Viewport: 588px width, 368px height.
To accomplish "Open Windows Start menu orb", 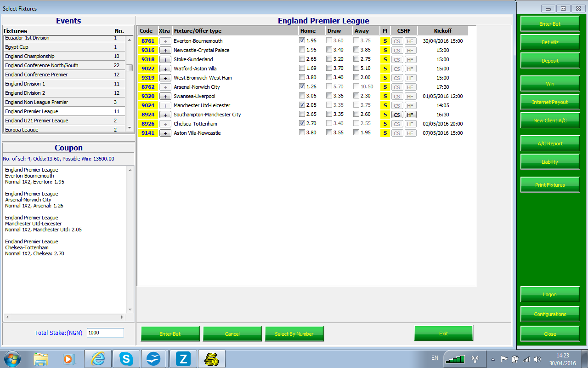I will pyautogui.click(x=12, y=358).
